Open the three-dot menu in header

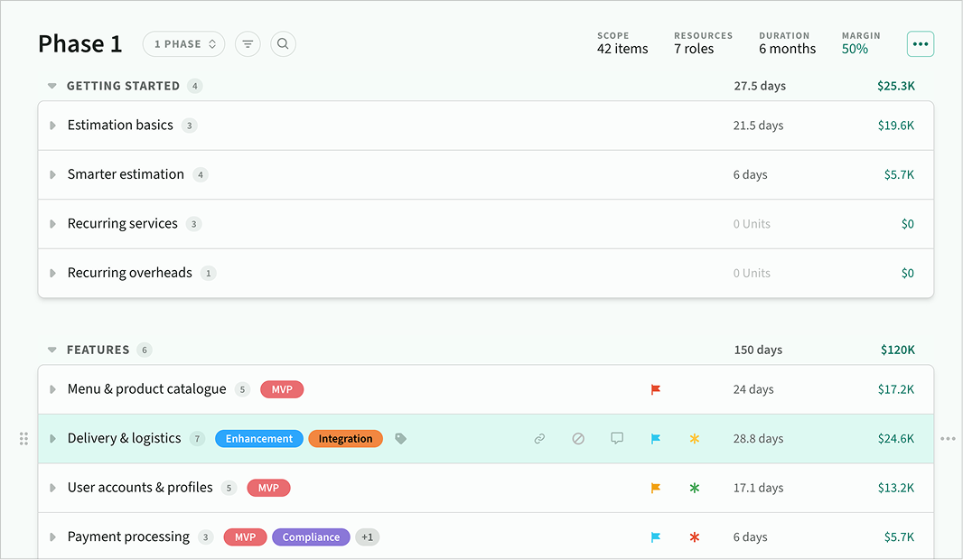point(920,44)
